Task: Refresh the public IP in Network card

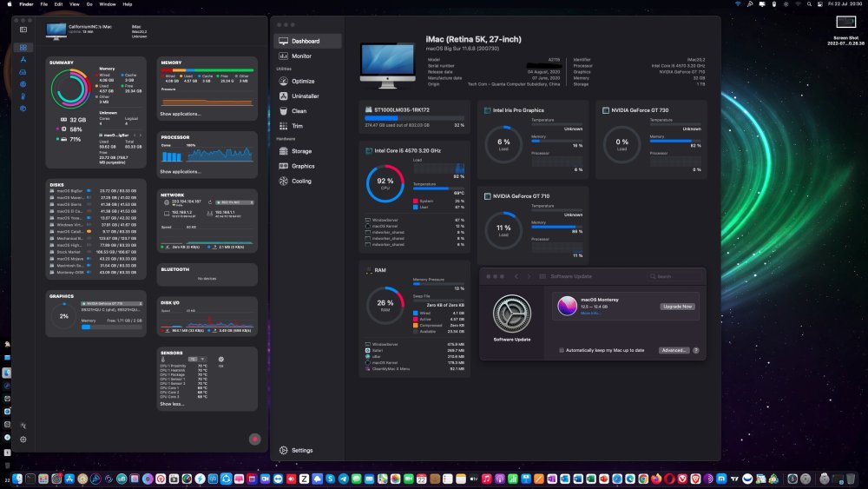Action: pos(210,202)
